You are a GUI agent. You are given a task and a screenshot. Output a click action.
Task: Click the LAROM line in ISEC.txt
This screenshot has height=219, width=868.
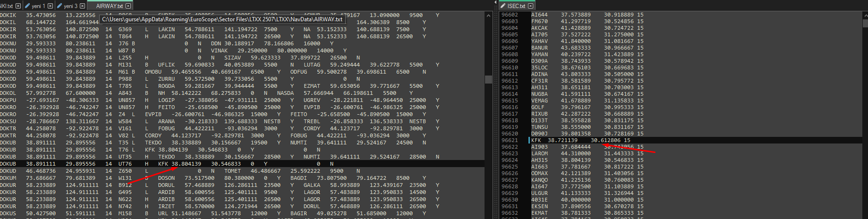pyautogui.click(x=587, y=153)
